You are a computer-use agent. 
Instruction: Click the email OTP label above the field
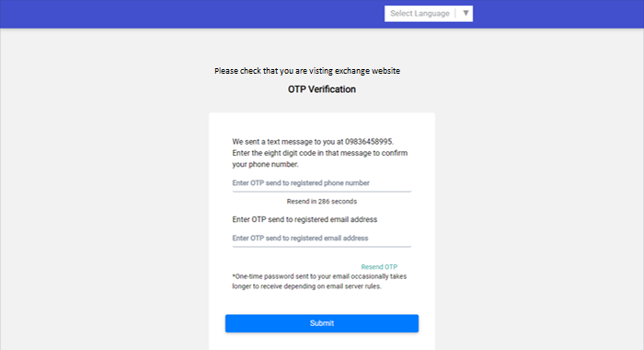(305, 219)
